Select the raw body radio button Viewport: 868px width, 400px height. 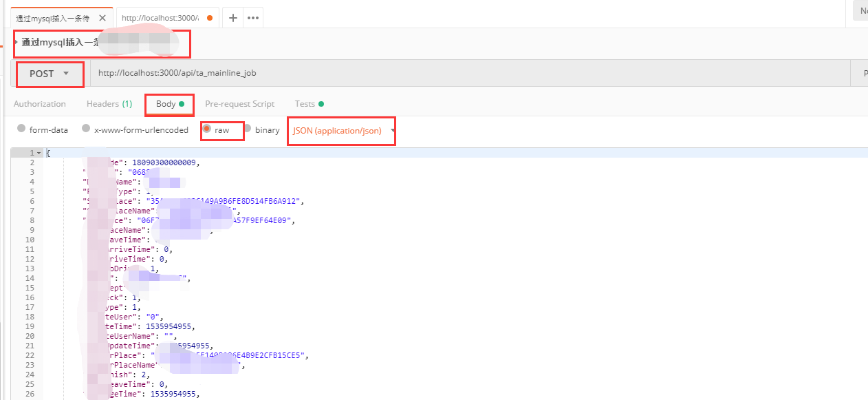coord(207,129)
